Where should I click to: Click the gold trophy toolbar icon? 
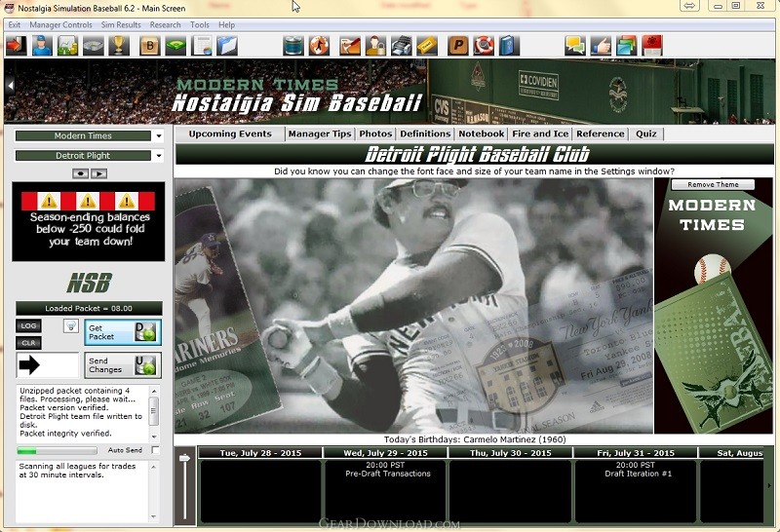point(118,46)
